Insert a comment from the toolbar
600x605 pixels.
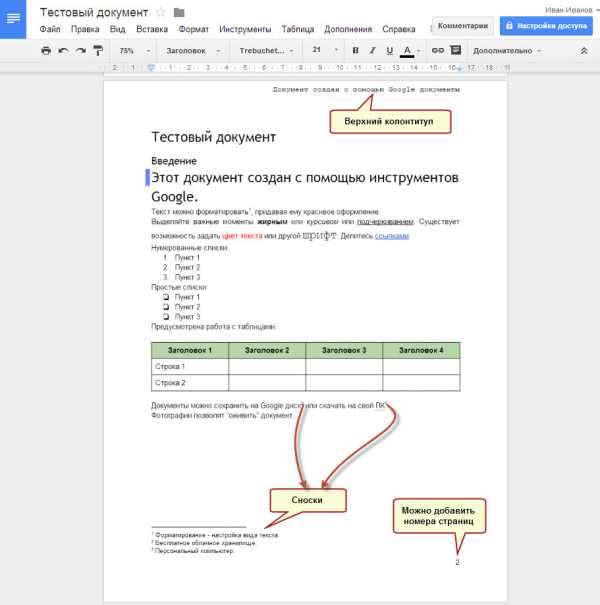[456, 50]
